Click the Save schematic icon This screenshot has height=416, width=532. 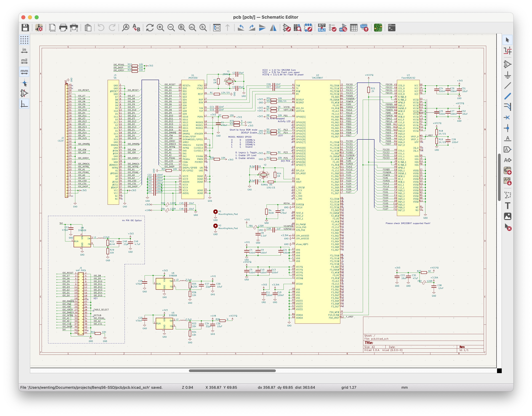[x=25, y=28]
